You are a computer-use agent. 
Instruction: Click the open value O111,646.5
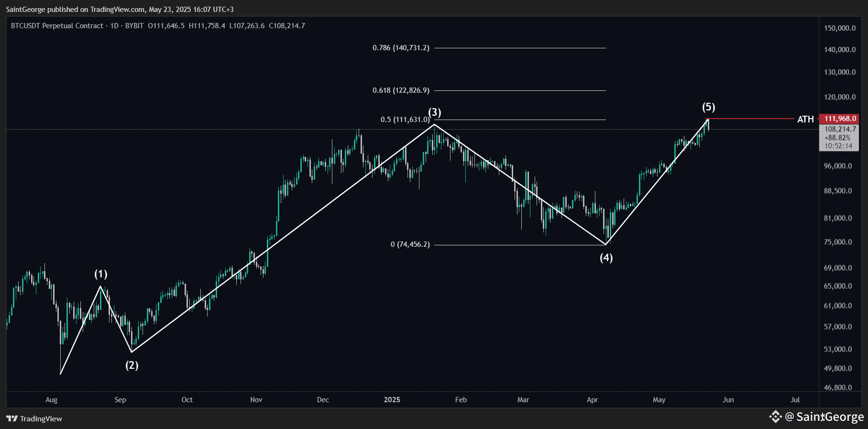pyautogui.click(x=166, y=26)
